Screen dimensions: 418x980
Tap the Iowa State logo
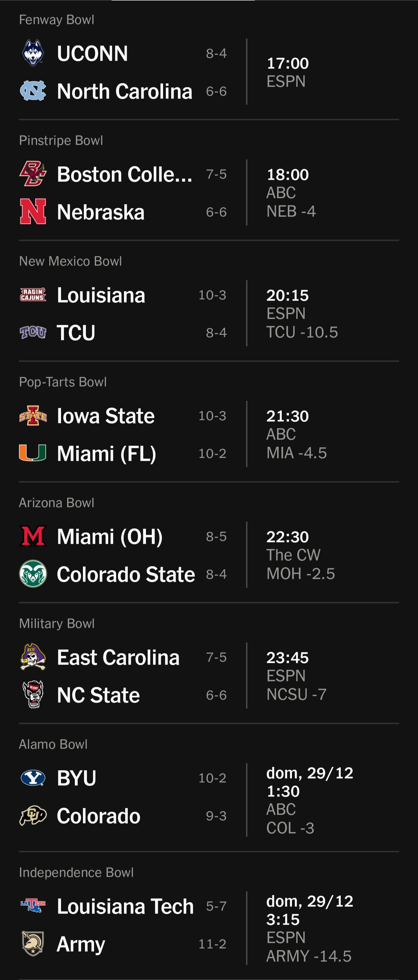coord(33,415)
